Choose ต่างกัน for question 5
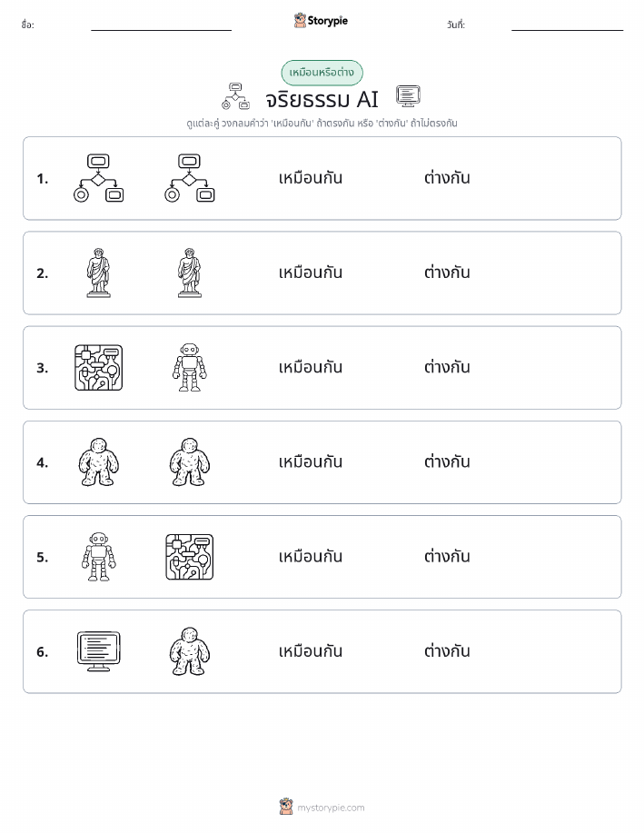644x833 pixels. coord(447,556)
